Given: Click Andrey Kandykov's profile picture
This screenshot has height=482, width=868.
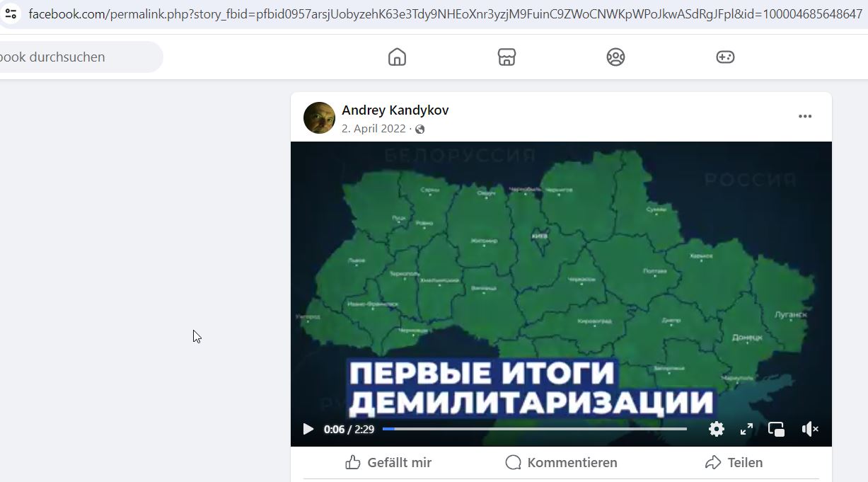Looking at the screenshot, I should [x=319, y=117].
